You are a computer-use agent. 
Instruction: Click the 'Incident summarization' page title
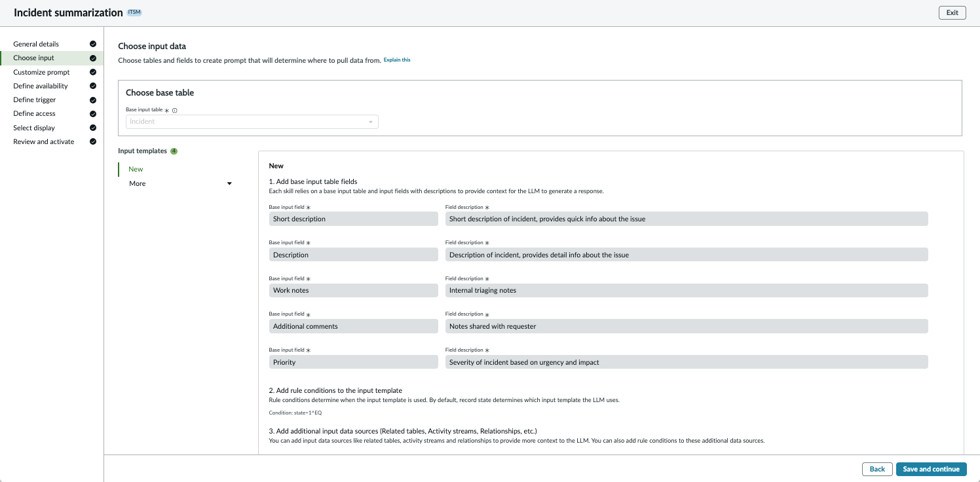[68, 12]
